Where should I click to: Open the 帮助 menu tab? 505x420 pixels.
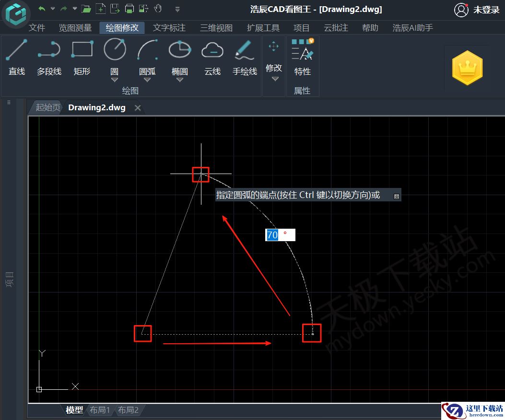click(x=370, y=28)
